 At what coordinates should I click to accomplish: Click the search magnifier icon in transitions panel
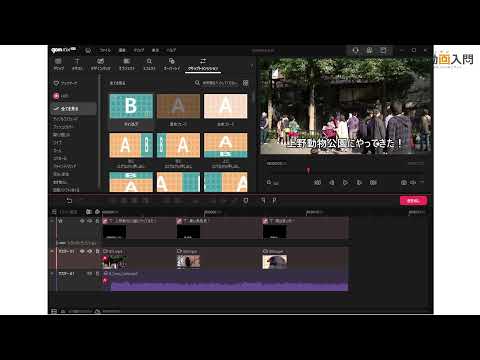tap(197, 83)
